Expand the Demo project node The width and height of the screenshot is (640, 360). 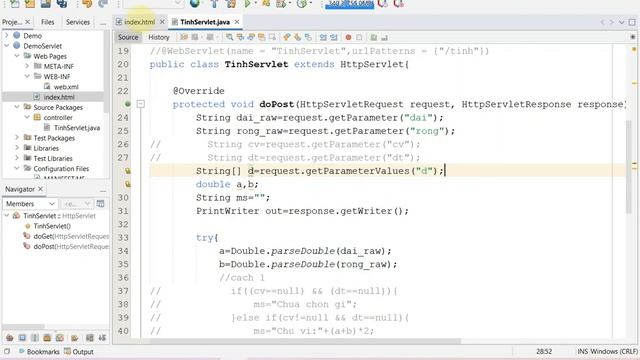(7, 36)
